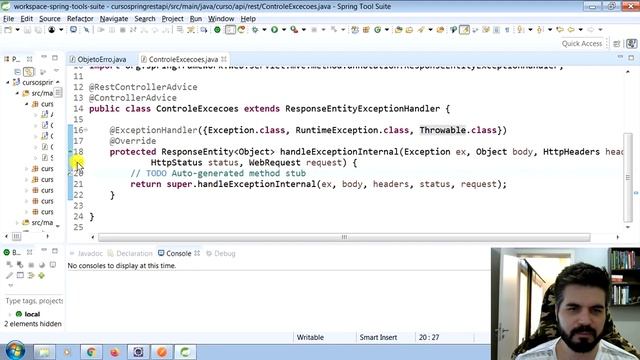Screen dimensions: 640x360
Task: Minimize the Package Explorer panel
Action: pos(44,57)
